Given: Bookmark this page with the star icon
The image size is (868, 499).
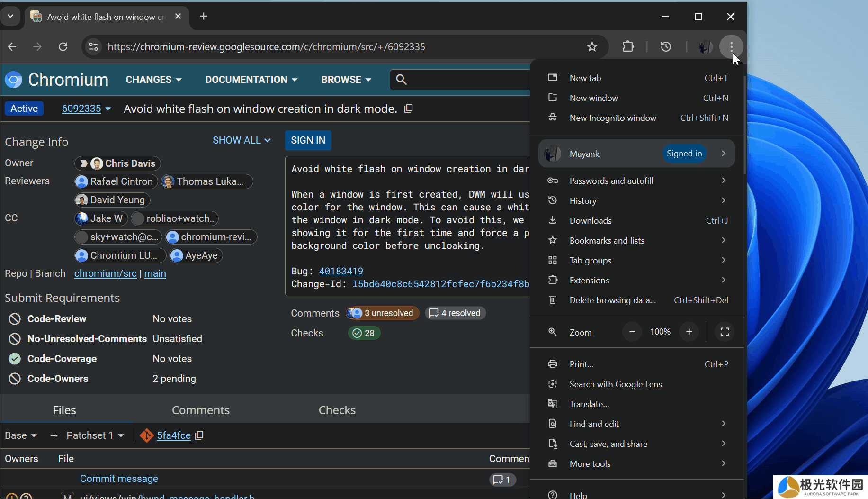Looking at the screenshot, I should click(592, 46).
